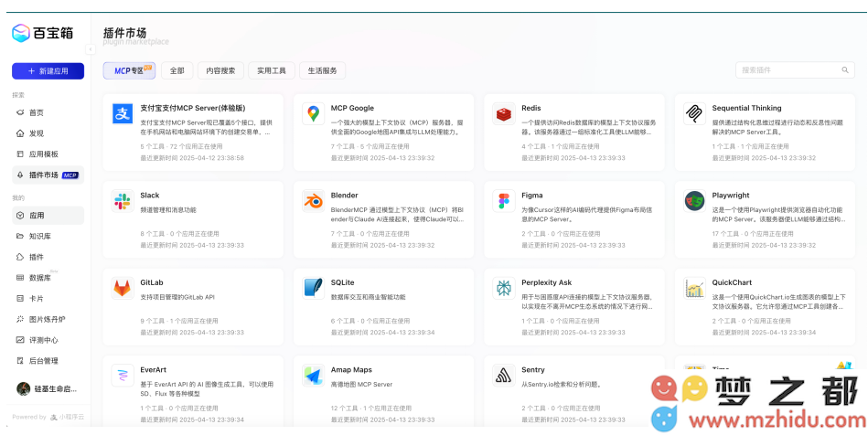
Task: Go to 应用模板 in the sidebar
Action: click(48, 154)
